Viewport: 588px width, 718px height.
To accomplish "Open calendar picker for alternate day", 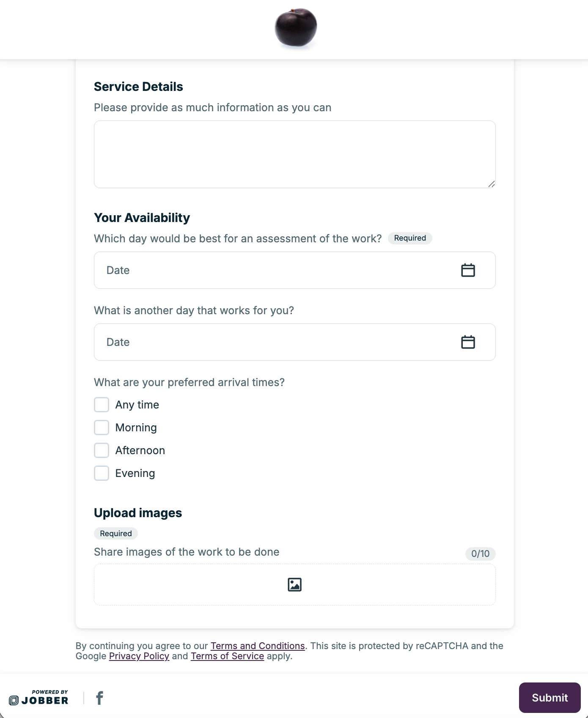I will pos(468,342).
